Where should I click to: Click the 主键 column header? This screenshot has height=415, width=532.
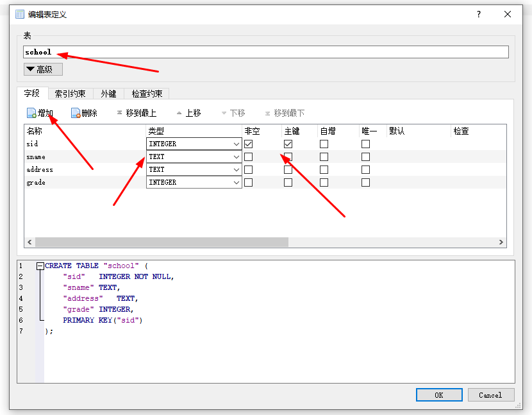point(299,131)
